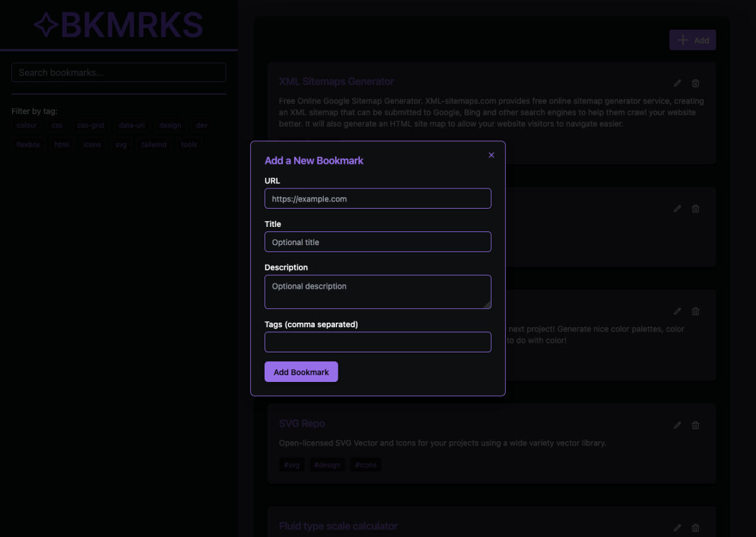Click the trash icon on the color palettes card
The width and height of the screenshot is (756, 537).
tap(696, 311)
